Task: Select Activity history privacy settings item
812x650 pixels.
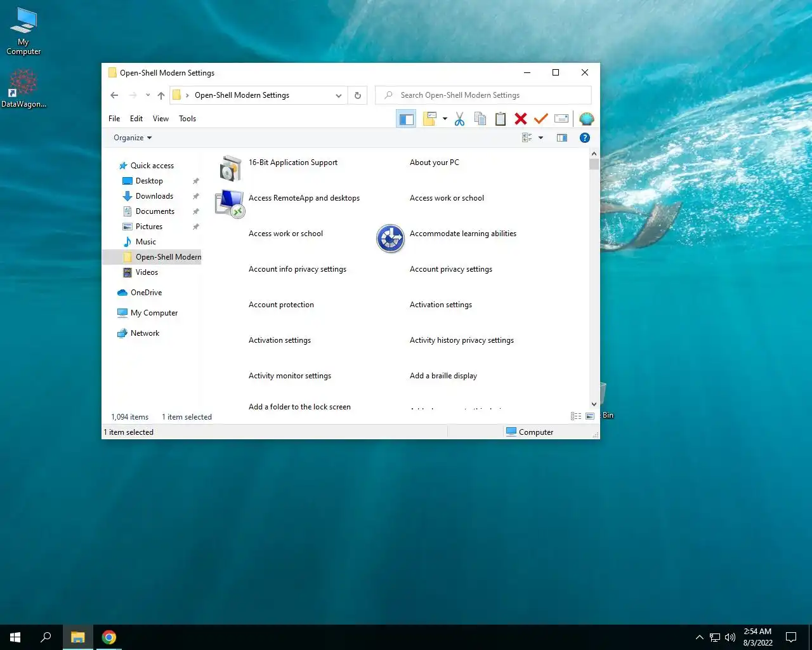Action: tap(462, 340)
